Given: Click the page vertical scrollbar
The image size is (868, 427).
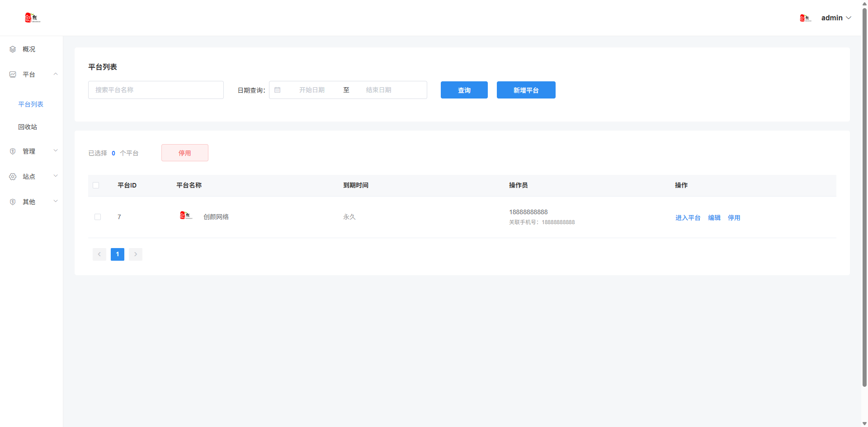Looking at the screenshot, I should pos(864,197).
